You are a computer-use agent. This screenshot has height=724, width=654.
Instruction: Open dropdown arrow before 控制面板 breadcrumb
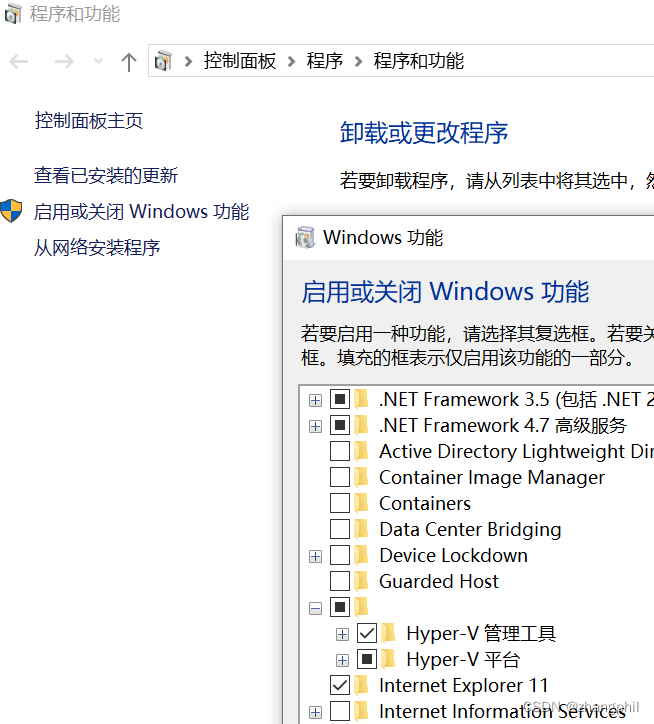click(x=188, y=61)
